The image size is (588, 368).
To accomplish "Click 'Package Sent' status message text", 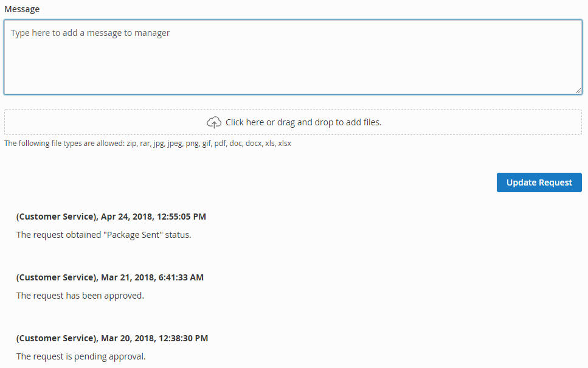I will click(104, 235).
